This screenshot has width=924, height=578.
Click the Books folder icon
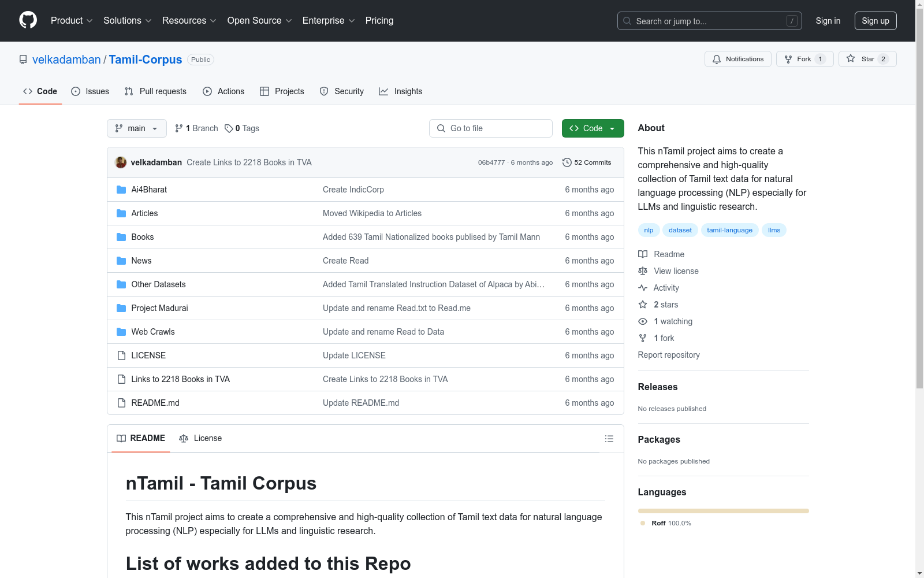pos(121,237)
